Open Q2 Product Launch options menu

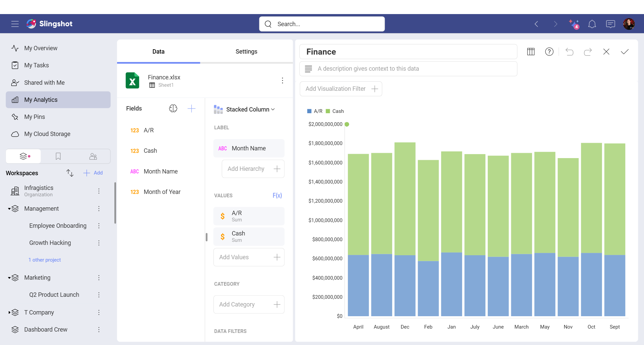[99, 295]
